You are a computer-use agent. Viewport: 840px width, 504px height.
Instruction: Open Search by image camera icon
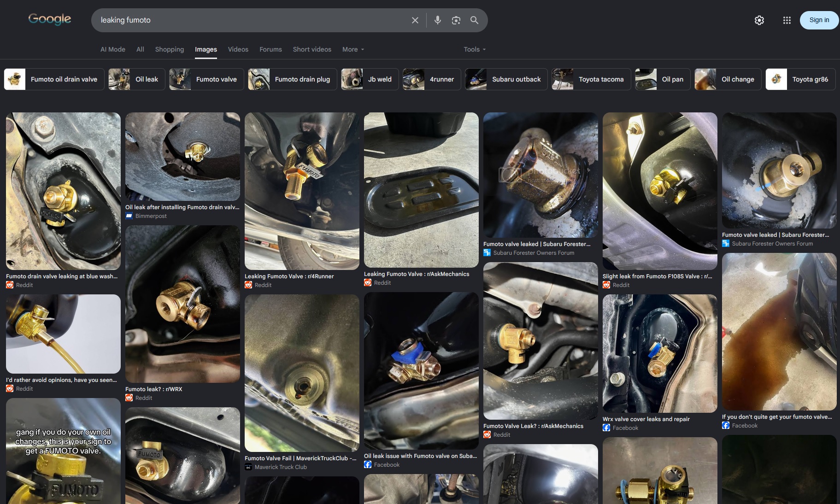coord(456,20)
